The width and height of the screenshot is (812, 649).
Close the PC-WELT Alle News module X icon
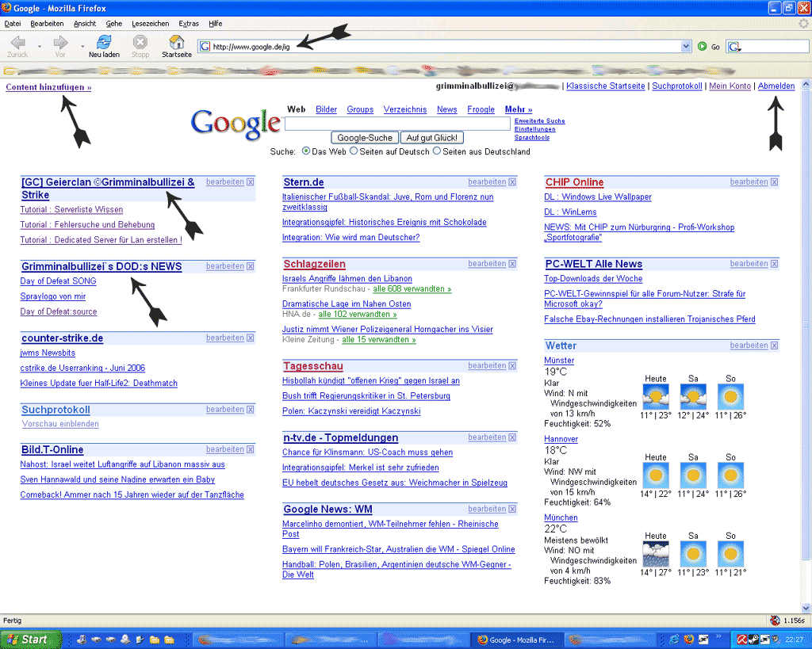coord(774,264)
